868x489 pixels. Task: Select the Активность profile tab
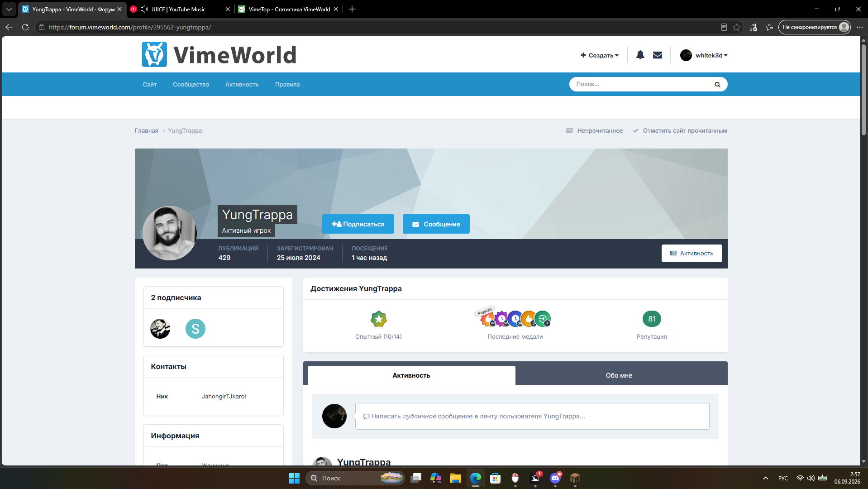click(x=411, y=375)
